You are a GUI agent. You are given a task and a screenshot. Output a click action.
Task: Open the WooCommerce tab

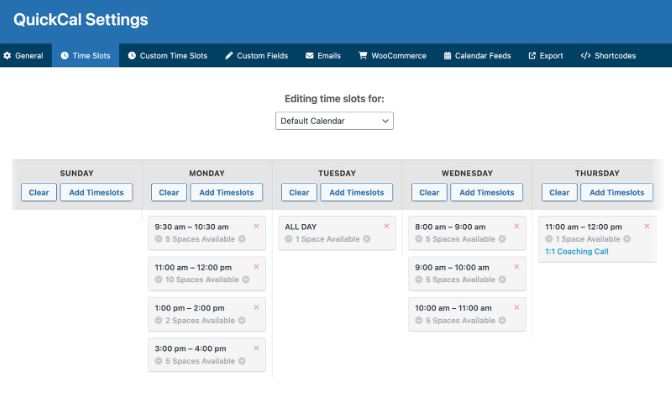pos(393,56)
